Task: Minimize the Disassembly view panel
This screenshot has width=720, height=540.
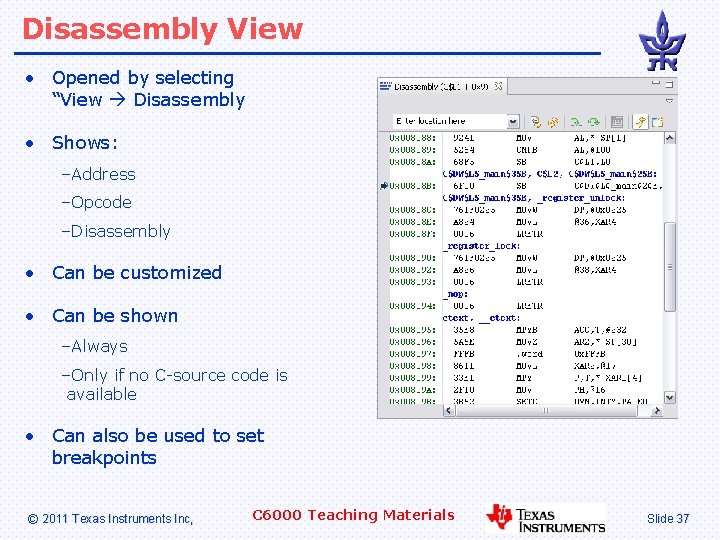Action: 656,84
